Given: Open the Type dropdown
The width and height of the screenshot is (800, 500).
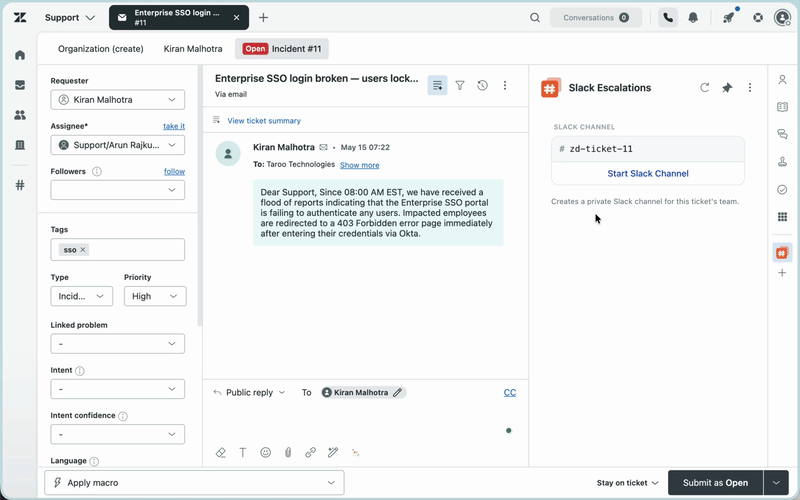Looking at the screenshot, I should (x=82, y=296).
